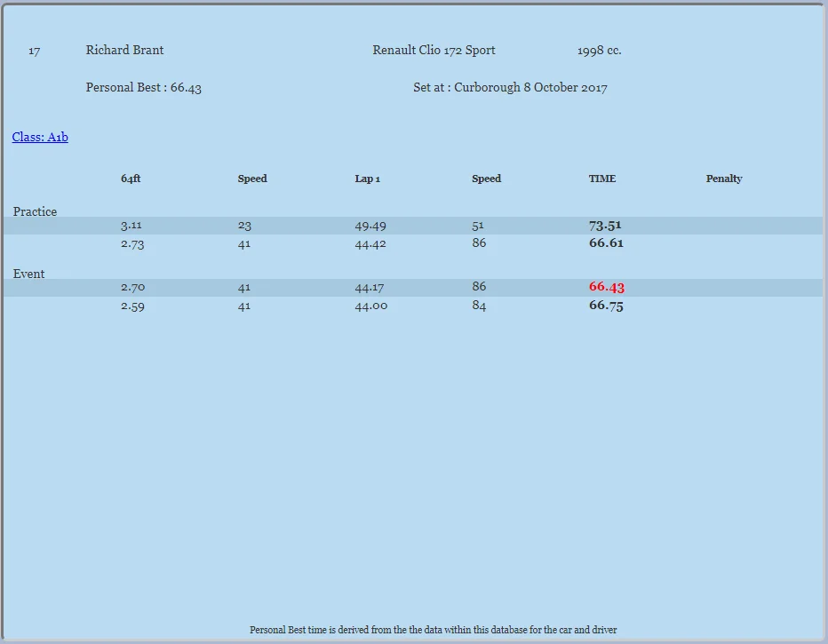Screen dimensions: 828x644
Task: Click the 64ft column header
Action: pos(131,179)
